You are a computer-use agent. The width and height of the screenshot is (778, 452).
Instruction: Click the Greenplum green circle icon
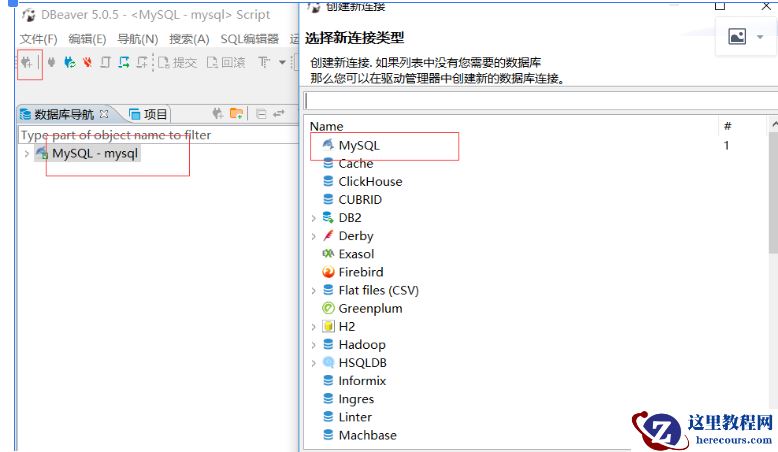pyautogui.click(x=328, y=308)
